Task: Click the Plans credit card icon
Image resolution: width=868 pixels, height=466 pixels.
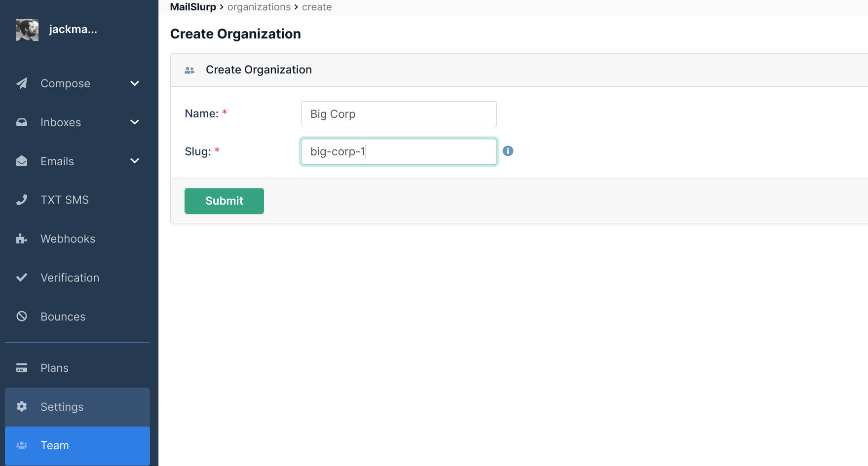Action: 22,368
